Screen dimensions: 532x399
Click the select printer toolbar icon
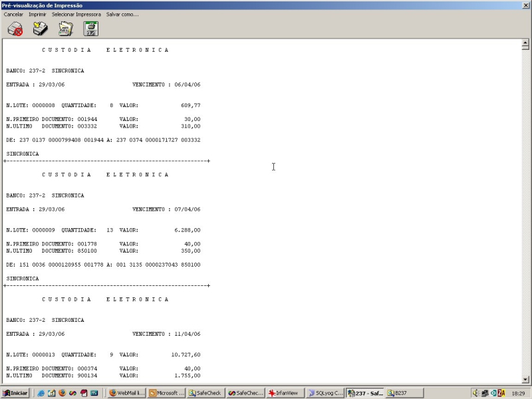(65, 29)
